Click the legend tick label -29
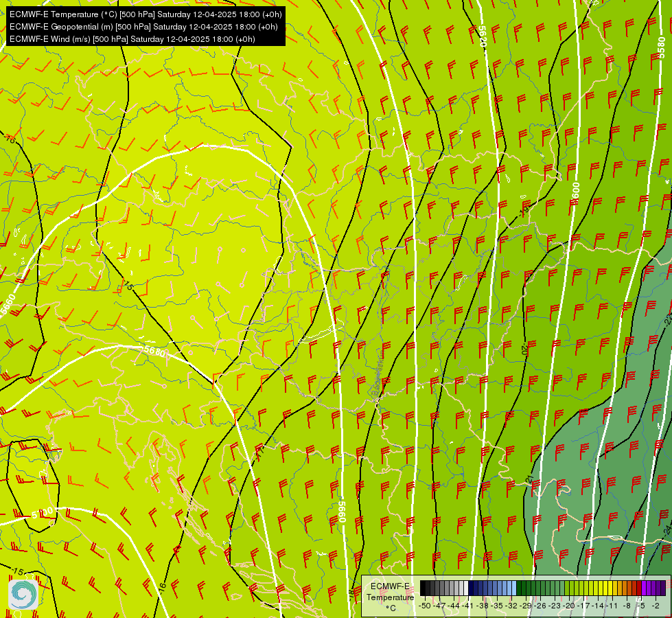The image size is (672, 618). coord(526,606)
